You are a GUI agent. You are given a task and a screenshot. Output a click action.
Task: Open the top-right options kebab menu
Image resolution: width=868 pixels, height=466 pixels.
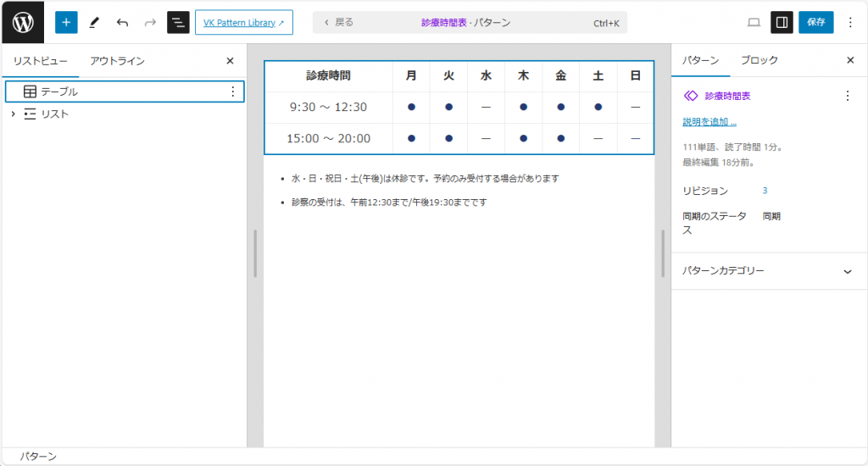[850, 23]
